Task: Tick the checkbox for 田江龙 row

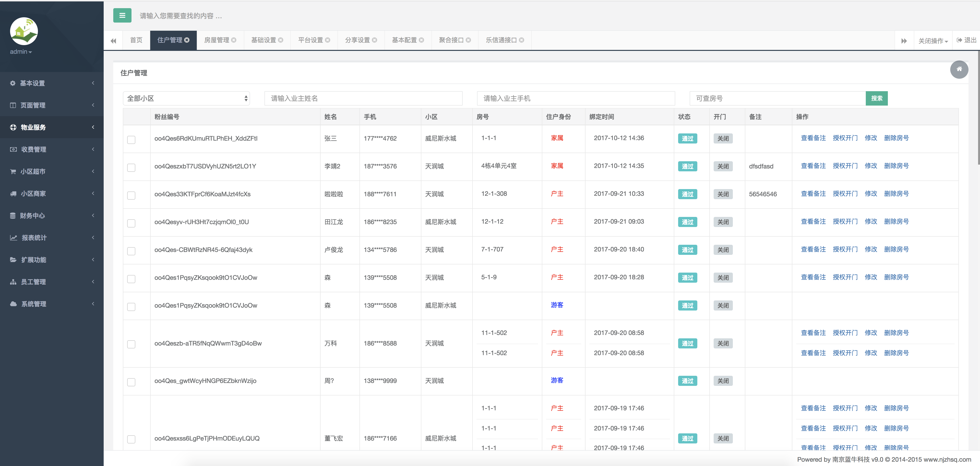Action: (131, 223)
